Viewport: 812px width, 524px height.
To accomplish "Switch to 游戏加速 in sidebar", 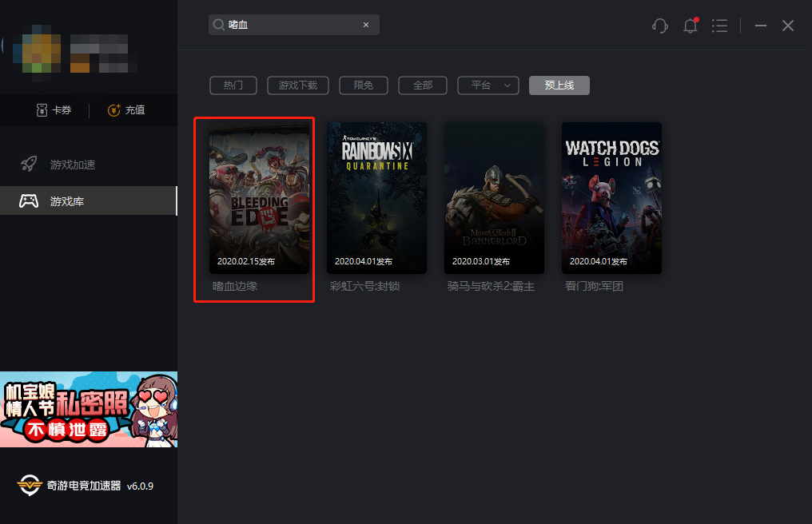I will pyautogui.click(x=89, y=164).
